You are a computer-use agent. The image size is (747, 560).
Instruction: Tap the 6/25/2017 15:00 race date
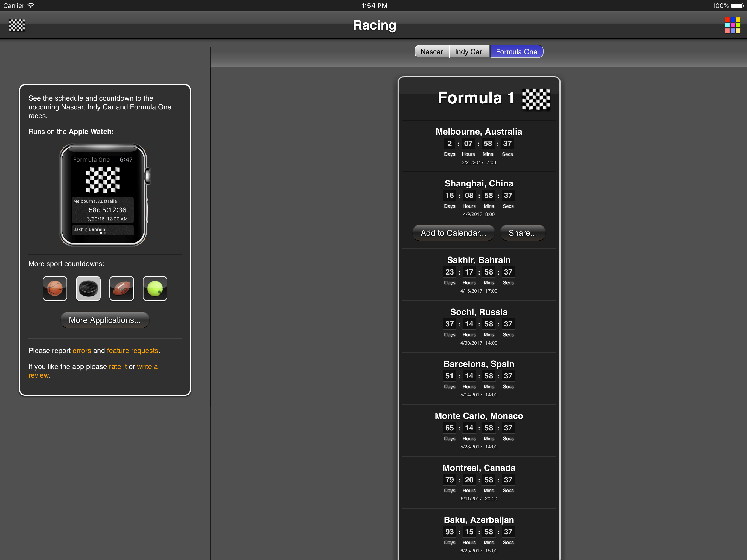(478, 550)
